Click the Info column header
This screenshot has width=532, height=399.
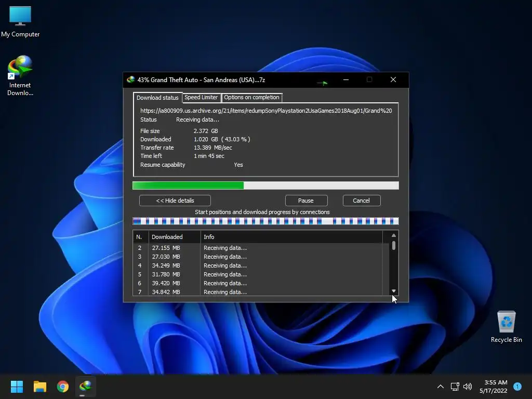pos(291,237)
